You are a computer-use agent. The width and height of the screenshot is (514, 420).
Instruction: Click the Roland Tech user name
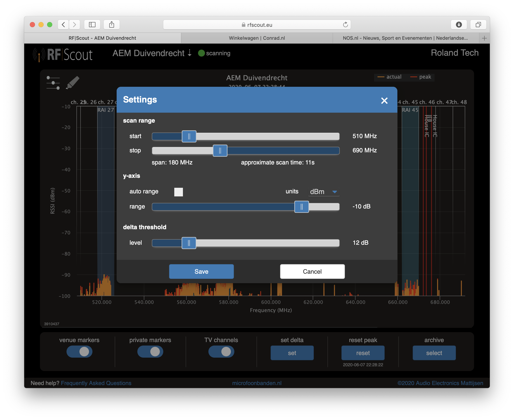click(x=454, y=53)
